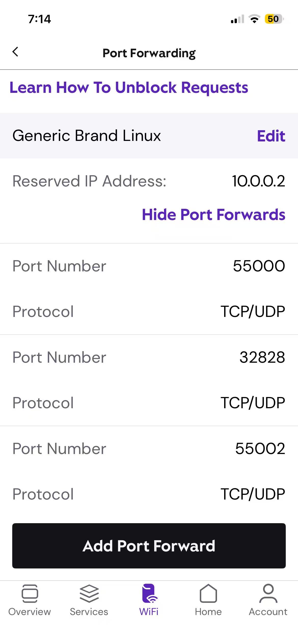Select the WiFi router icon
The image size is (298, 644).
pos(149,593)
